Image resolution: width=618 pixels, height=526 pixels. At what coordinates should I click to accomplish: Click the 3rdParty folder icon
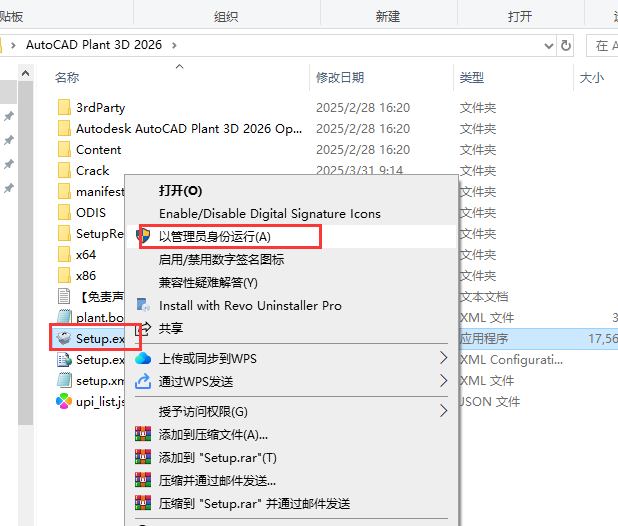(64, 107)
